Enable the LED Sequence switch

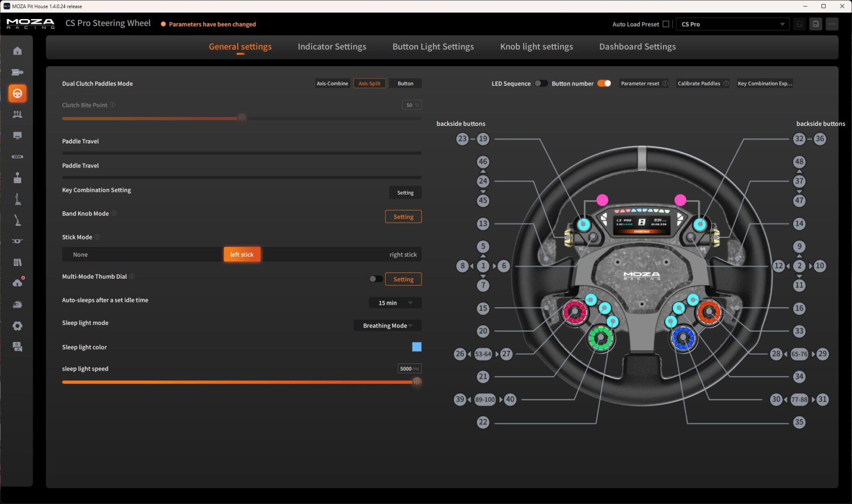click(541, 84)
